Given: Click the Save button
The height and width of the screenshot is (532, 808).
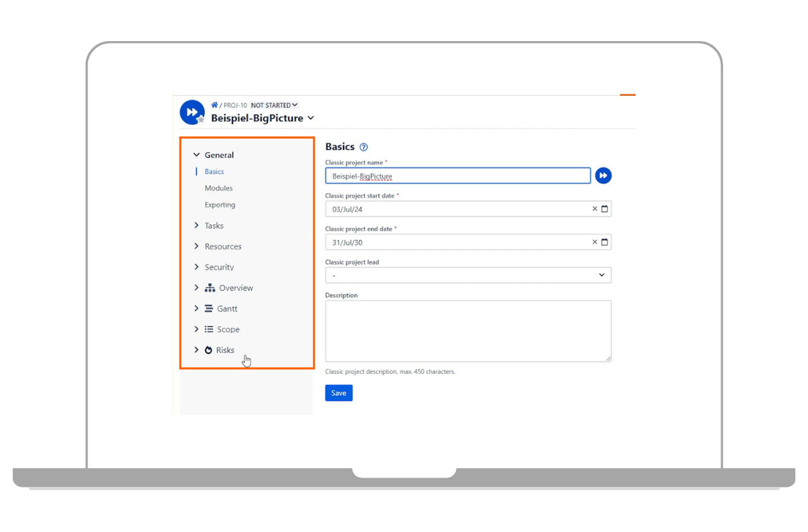Looking at the screenshot, I should point(339,393).
